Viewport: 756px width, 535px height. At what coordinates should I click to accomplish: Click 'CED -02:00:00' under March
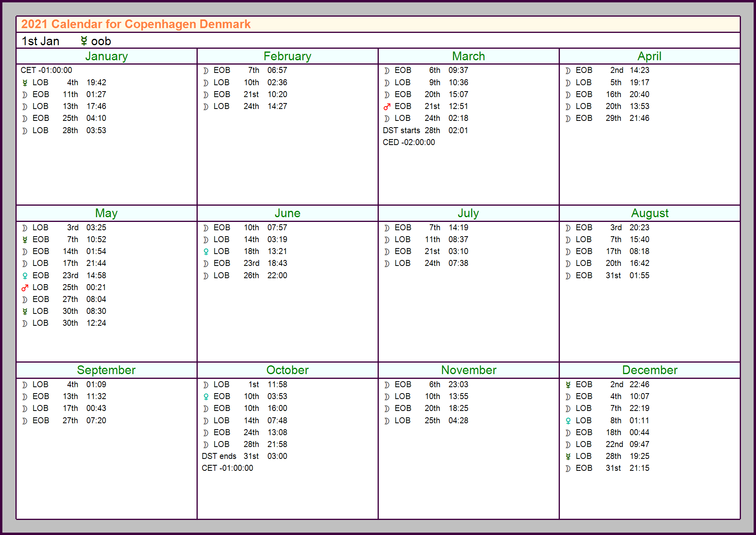click(x=409, y=142)
